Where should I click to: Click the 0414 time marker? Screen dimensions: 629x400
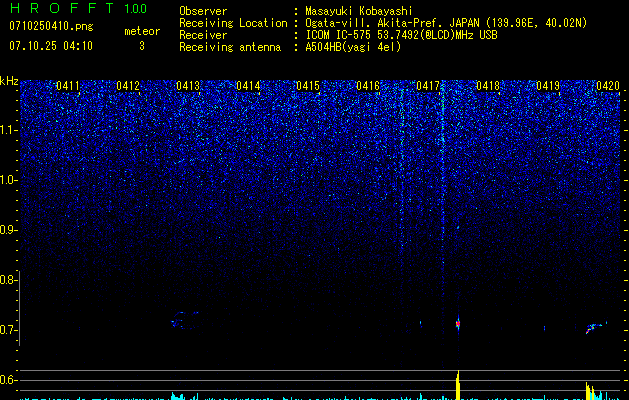point(248,86)
